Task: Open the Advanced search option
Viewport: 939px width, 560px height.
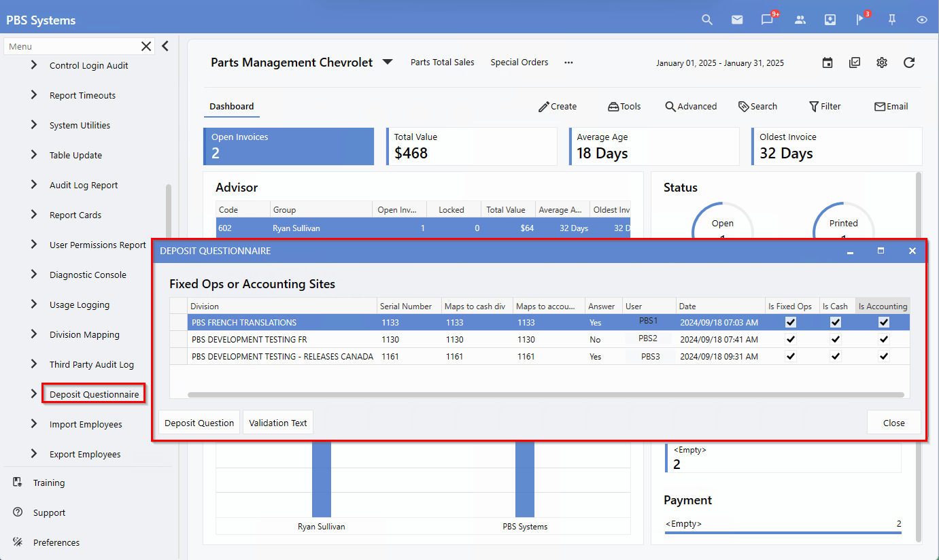Action: point(691,106)
